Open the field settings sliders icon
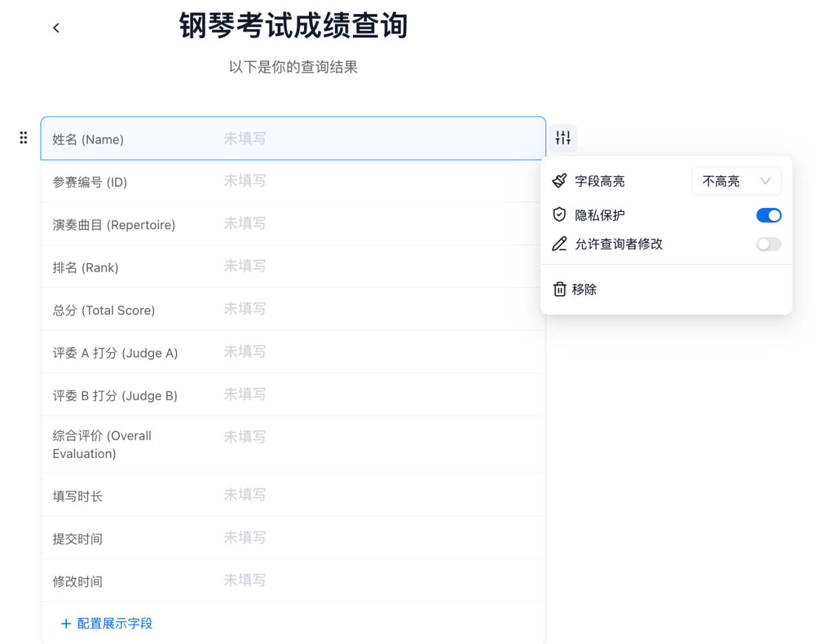 (563, 138)
